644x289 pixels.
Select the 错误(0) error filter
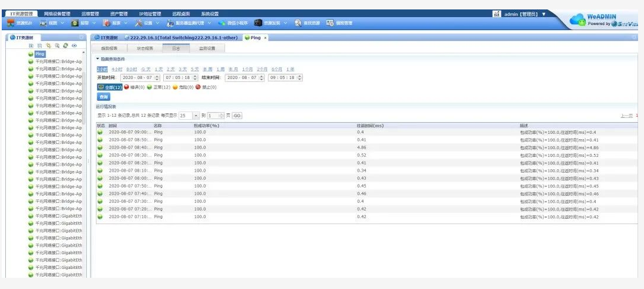click(x=134, y=87)
